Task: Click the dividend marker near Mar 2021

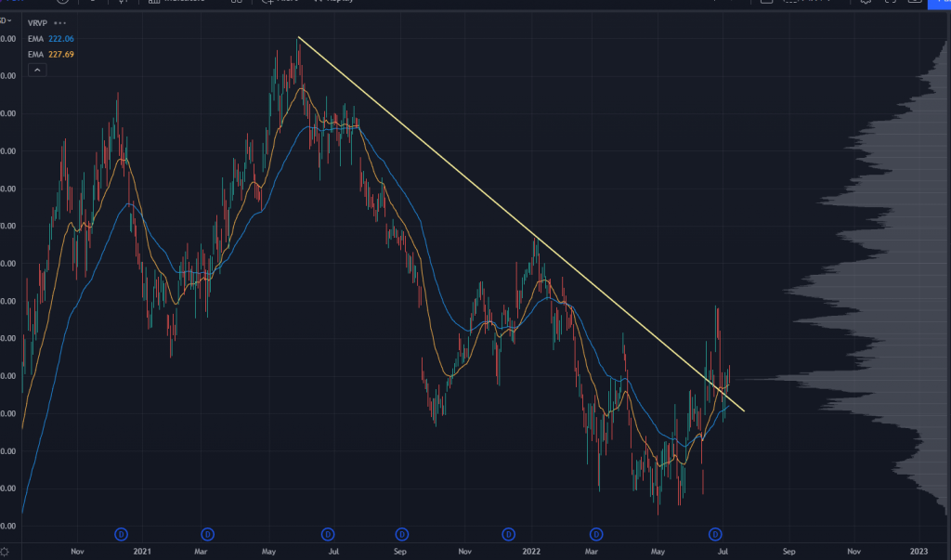Action: click(207, 535)
